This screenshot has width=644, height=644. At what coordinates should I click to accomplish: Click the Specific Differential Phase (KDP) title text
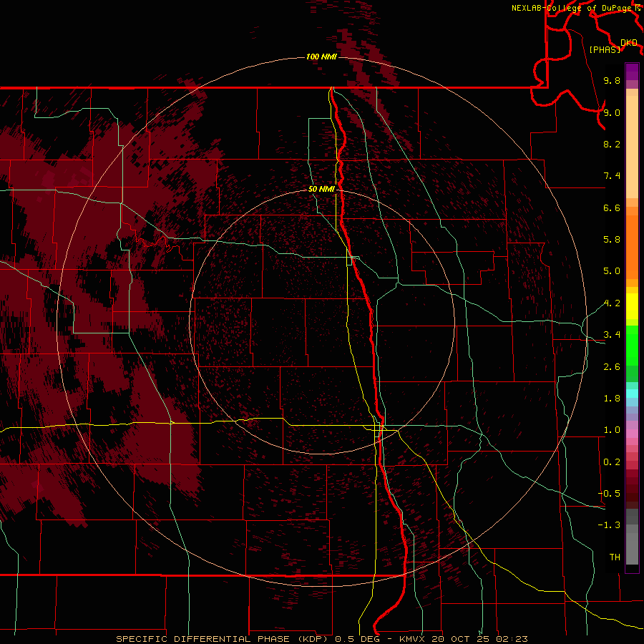223,639
